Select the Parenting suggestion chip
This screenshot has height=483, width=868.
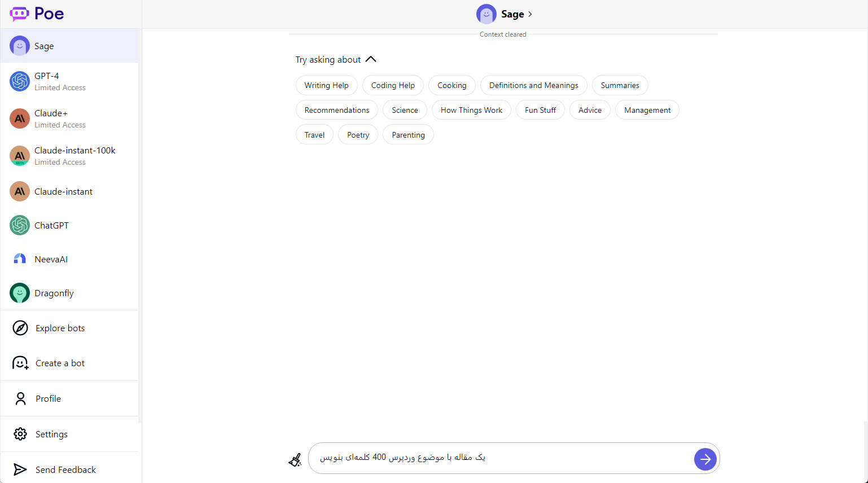(409, 135)
